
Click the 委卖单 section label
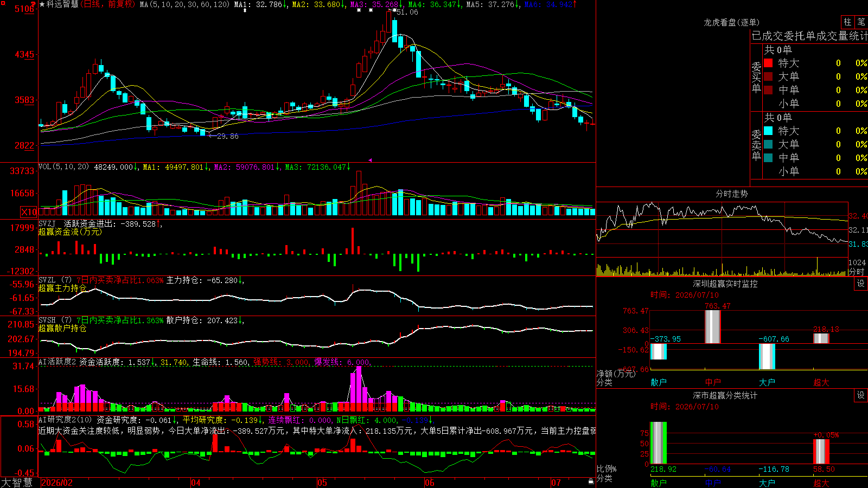757,145
